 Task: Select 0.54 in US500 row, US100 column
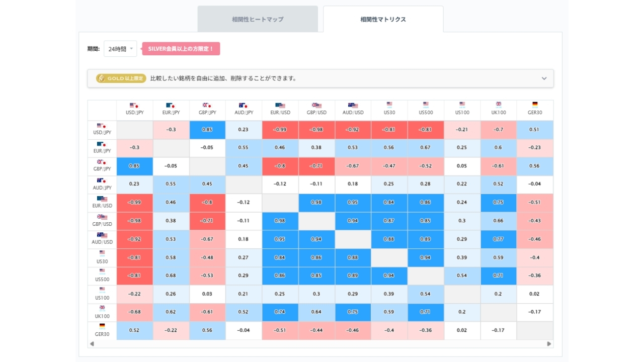462,276
